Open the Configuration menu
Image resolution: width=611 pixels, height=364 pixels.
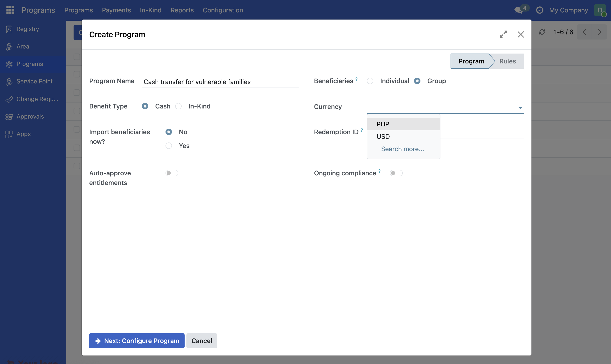(x=223, y=10)
